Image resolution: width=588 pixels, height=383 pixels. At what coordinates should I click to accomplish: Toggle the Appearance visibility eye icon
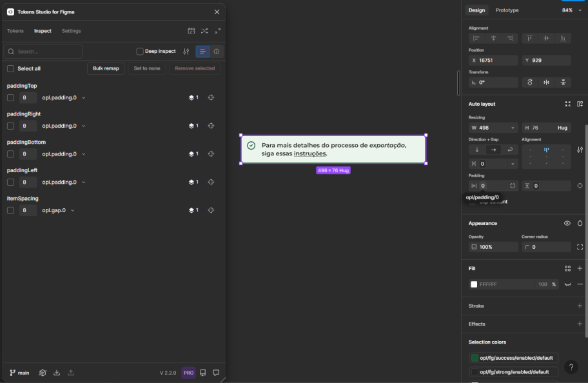pyautogui.click(x=567, y=223)
